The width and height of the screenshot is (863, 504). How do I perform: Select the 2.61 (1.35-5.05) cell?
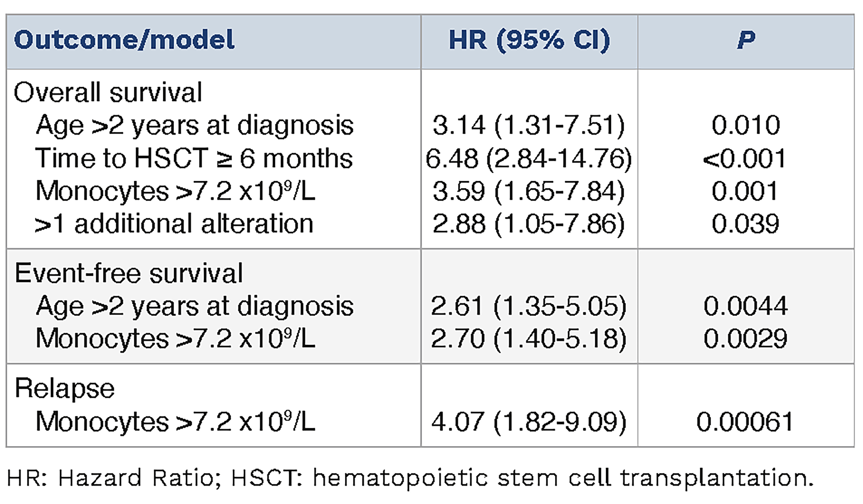[529, 306]
